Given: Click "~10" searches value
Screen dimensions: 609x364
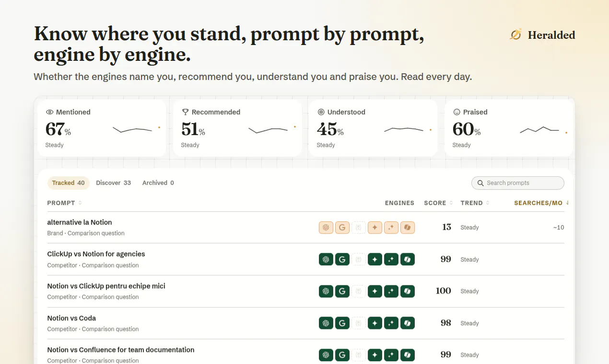Looking at the screenshot, I should tap(559, 227).
